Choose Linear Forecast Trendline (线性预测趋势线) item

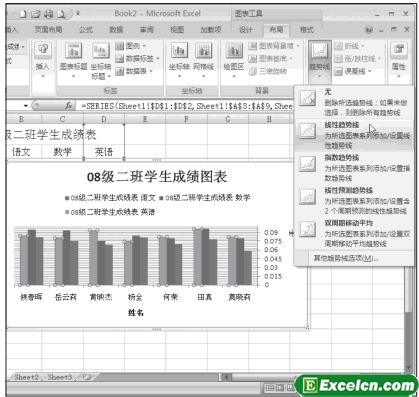pos(353,200)
